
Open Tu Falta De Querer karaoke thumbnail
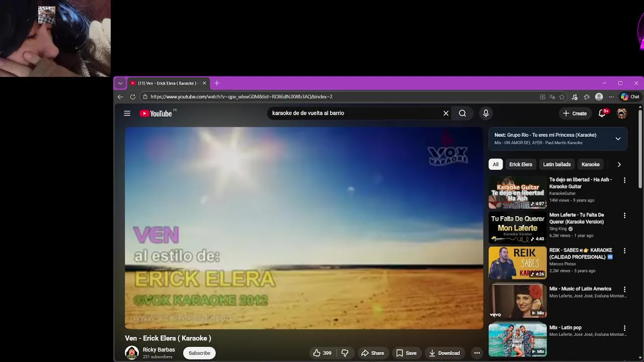517,227
